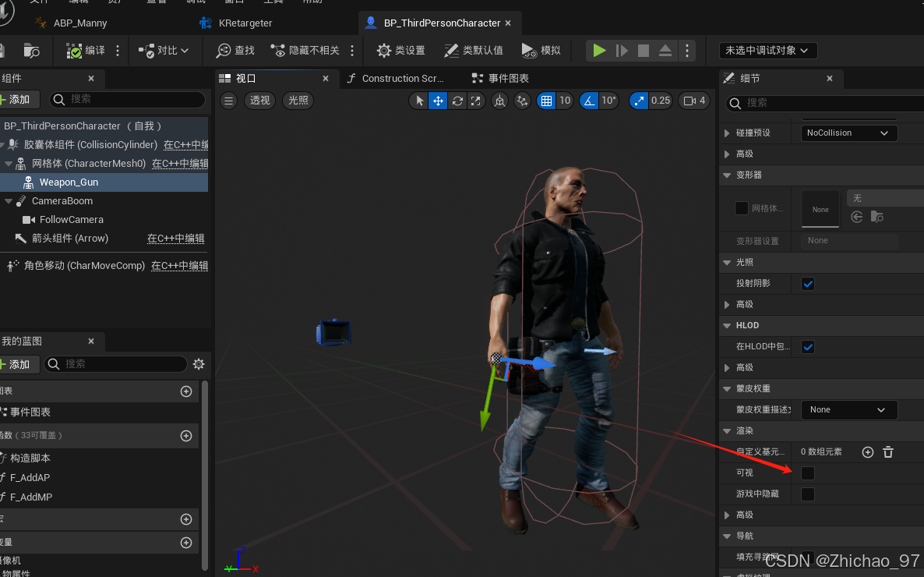The width and height of the screenshot is (924, 577).
Task: Switch to the 事件图表 tab
Action: (x=500, y=79)
